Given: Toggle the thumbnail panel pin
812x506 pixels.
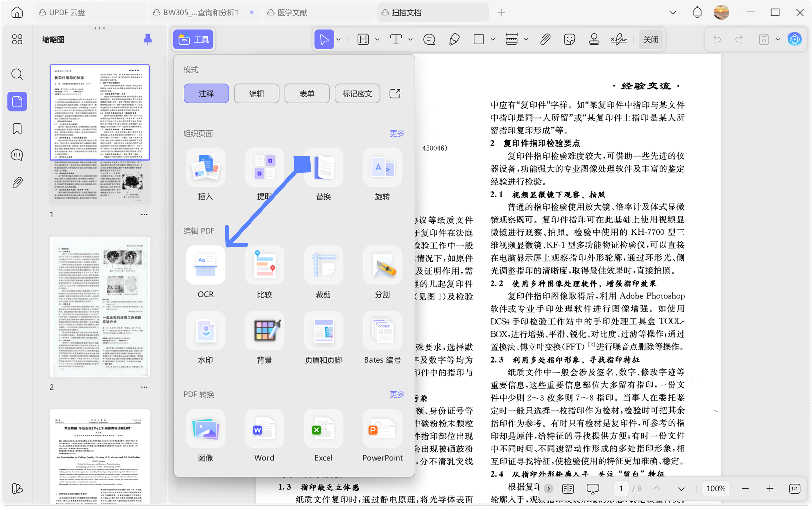Looking at the screenshot, I should [148, 39].
